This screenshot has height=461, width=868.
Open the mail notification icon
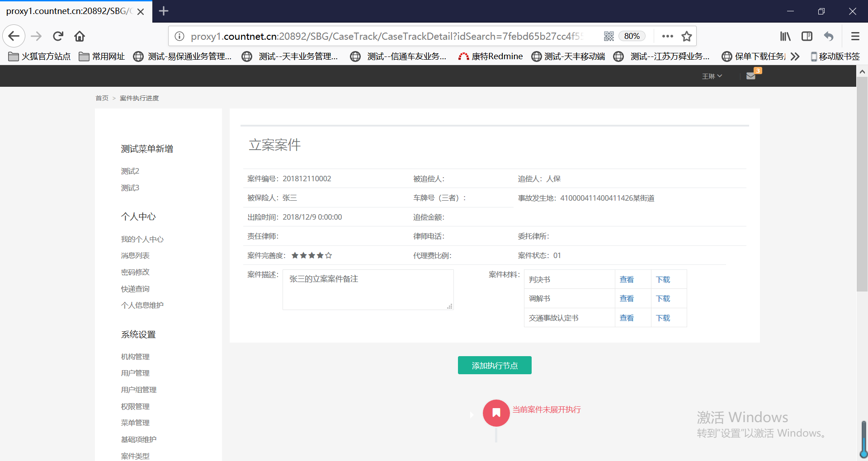(751, 76)
